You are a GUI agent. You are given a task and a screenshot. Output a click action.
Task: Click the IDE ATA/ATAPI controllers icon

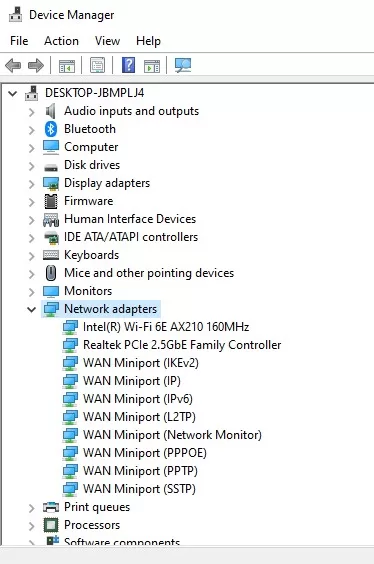[x=51, y=237]
